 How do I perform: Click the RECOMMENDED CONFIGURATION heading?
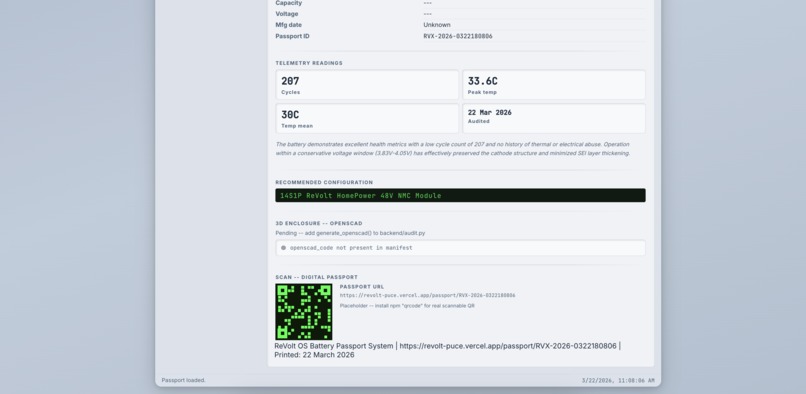[x=324, y=183]
